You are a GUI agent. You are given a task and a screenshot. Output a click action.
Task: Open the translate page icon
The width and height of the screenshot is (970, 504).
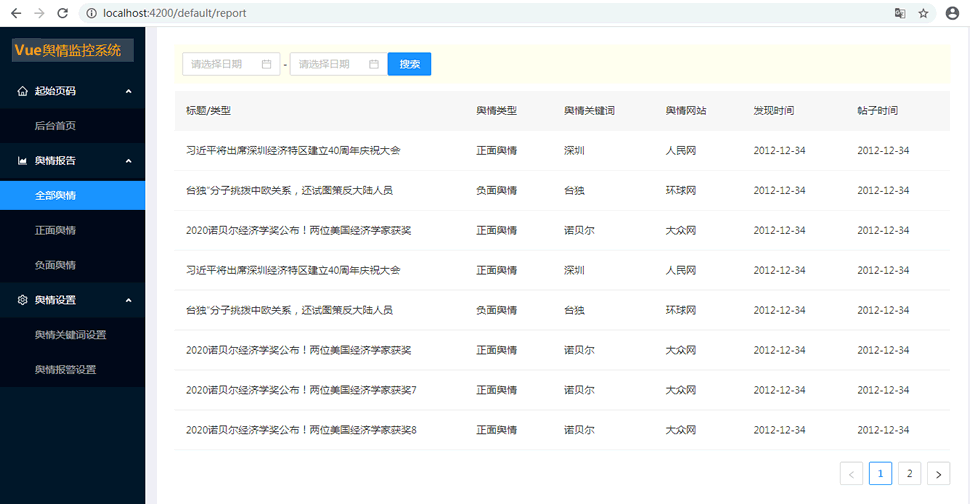coord(900,13)
